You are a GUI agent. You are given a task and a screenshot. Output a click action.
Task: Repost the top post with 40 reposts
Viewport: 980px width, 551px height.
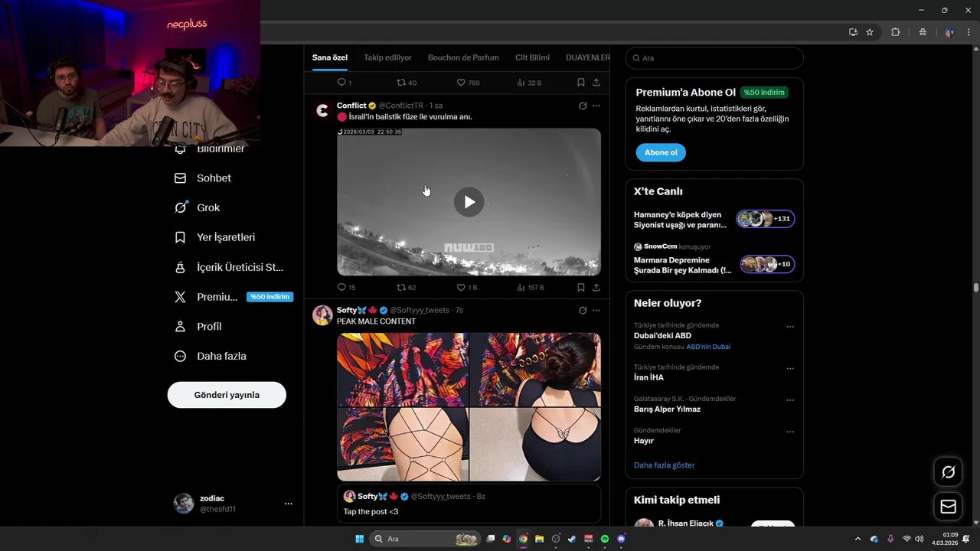406,83
